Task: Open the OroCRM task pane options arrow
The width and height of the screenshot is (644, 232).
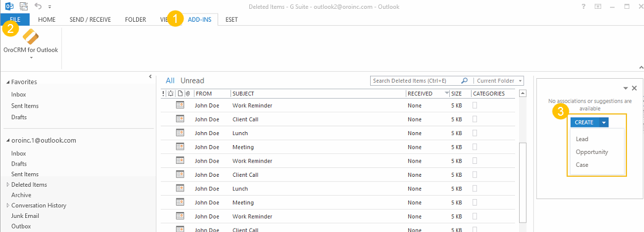Action: coord(625,88)
